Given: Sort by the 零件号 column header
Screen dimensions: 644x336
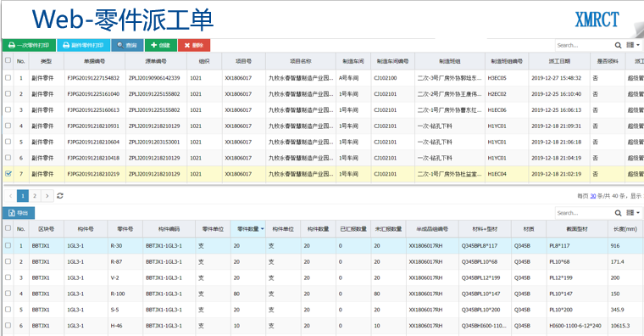Looking at the screenshot, I should (125, 229).
